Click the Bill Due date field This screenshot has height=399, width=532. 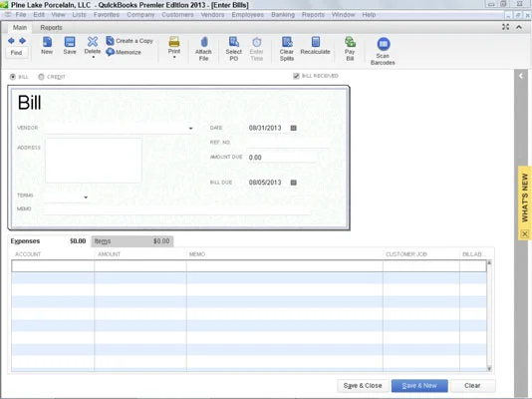(265, 183)
